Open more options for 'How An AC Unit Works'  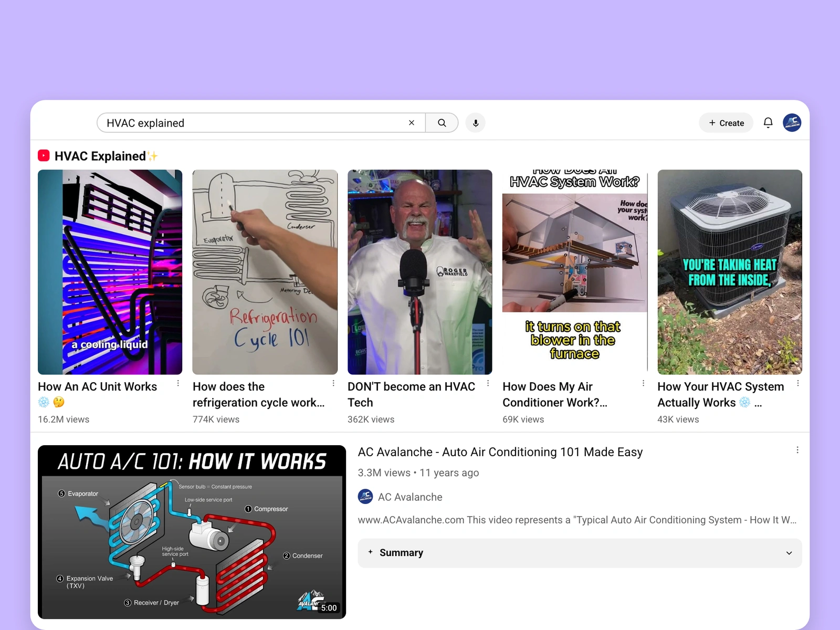click(x=178, y=384)
